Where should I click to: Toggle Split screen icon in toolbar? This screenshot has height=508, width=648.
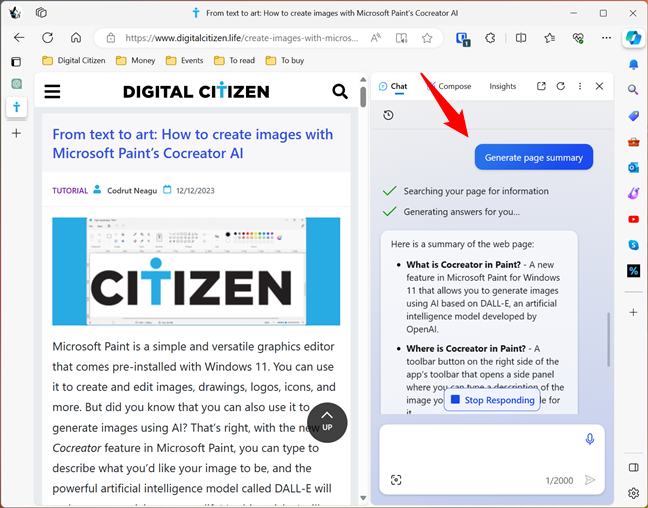click(x=521, y=38)
